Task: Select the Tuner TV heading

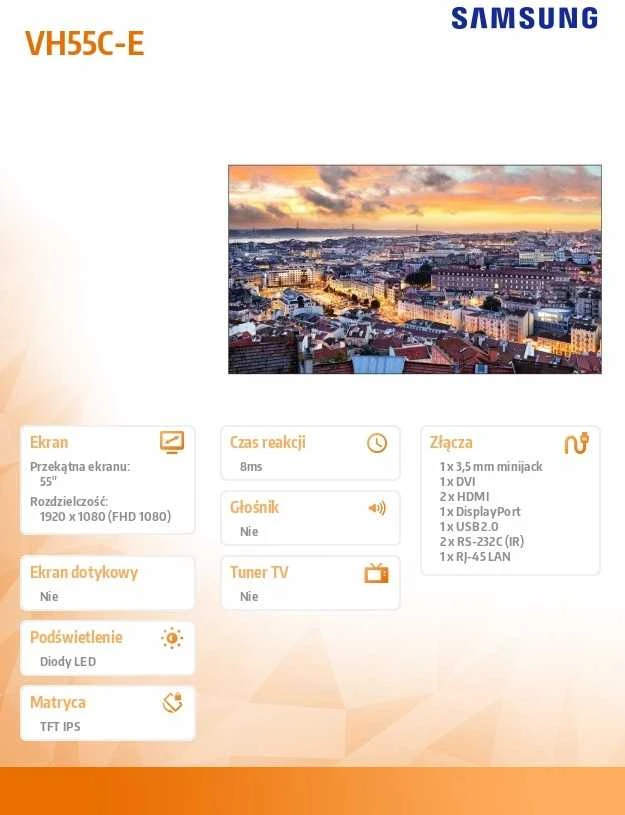Action: (259, 572)
